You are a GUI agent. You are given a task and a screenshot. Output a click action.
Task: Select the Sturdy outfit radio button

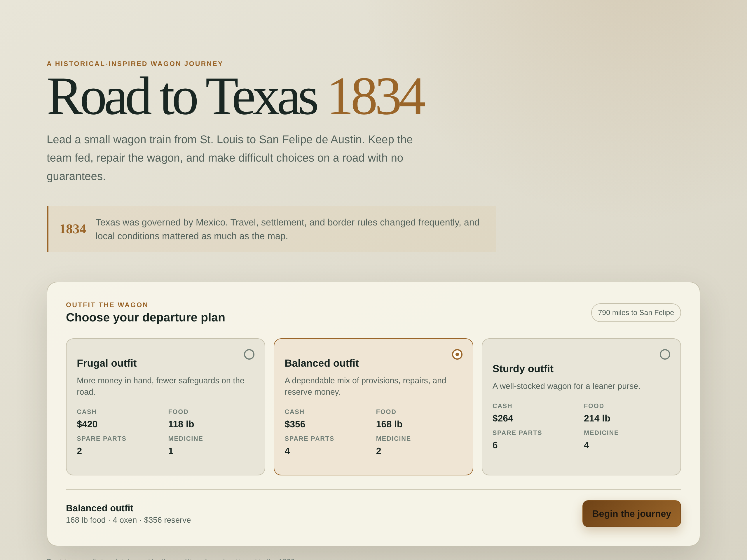point(665,354)
